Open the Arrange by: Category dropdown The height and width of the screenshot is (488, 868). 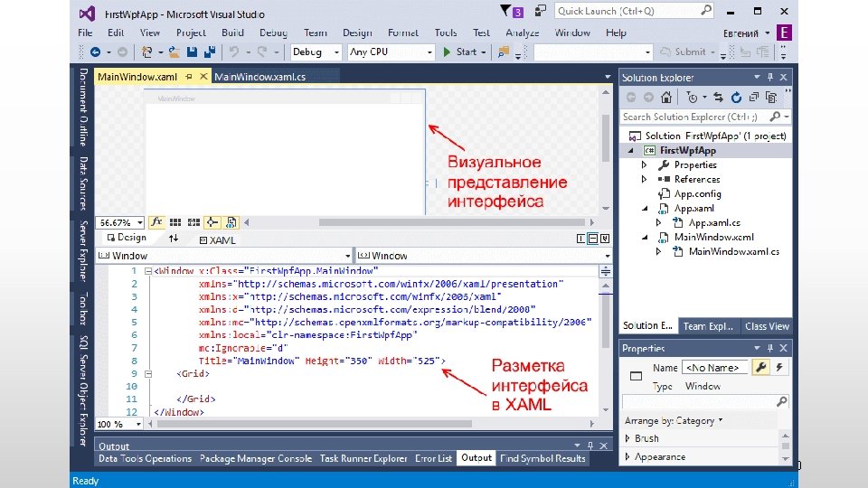point(674,420)
